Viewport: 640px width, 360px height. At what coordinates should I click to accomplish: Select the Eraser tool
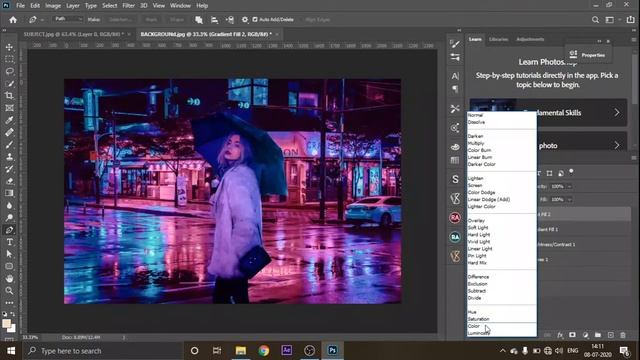click(x=9, y=181)
